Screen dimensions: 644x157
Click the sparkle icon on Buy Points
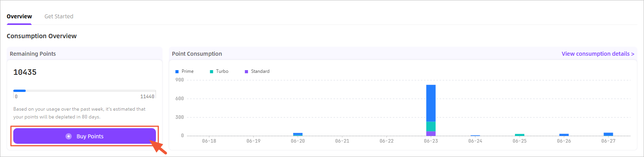[x=69, y=136]
